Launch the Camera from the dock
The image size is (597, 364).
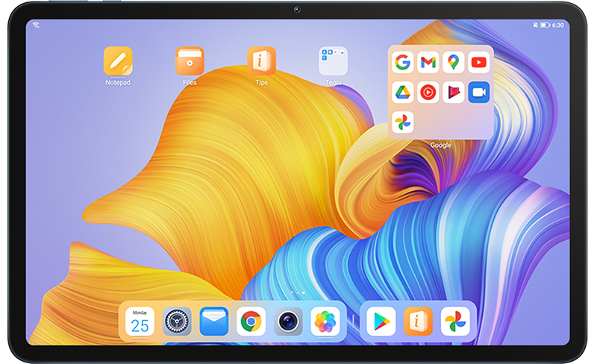[288, 321]
